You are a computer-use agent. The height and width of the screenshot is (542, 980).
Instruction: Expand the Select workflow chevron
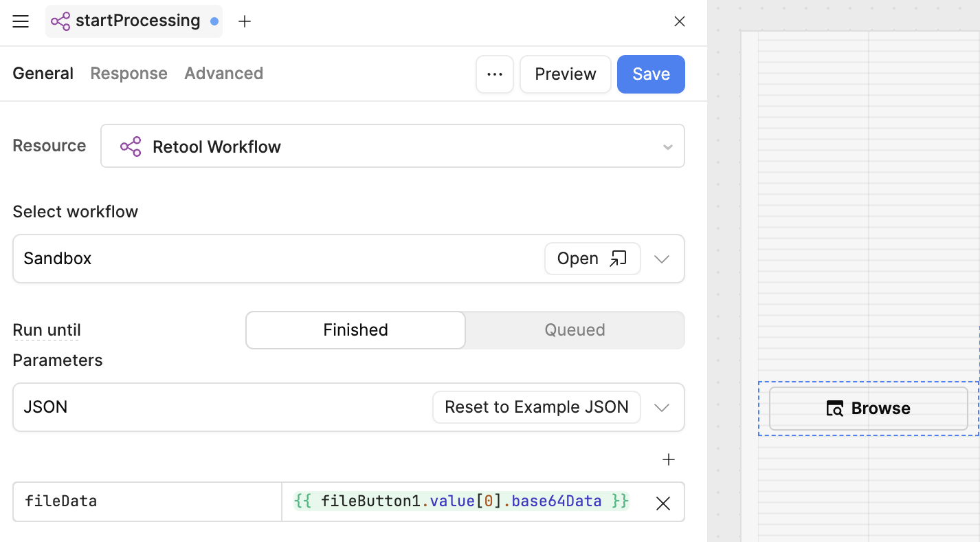click(x=662, y=259)
